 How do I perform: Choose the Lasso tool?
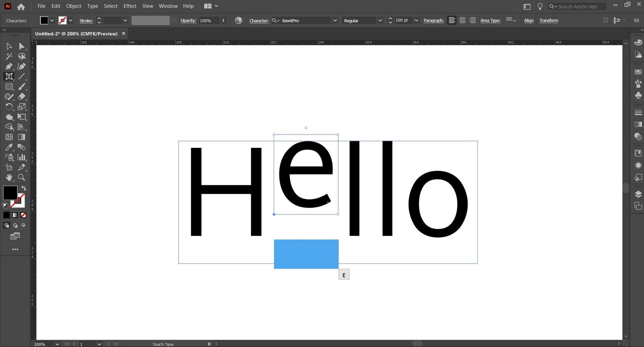click(22, 56)
